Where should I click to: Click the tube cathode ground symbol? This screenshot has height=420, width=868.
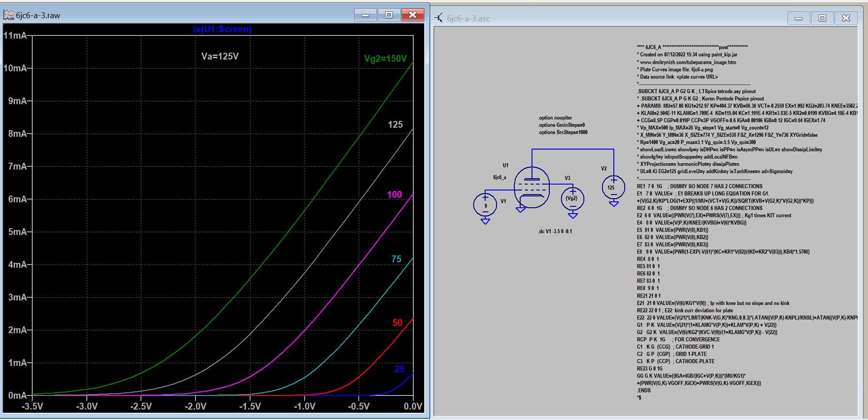click(x=521, y=210)
